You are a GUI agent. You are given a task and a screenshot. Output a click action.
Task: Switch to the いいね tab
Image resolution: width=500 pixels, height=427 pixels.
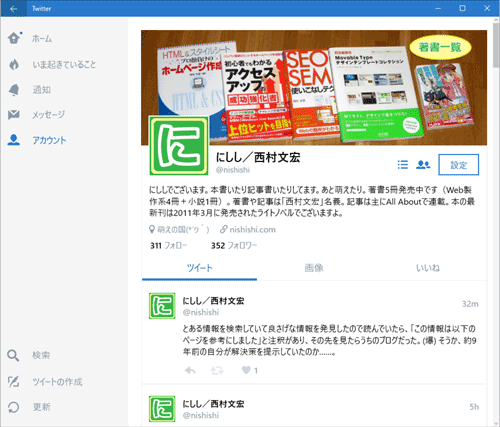[x=428, y=268]
